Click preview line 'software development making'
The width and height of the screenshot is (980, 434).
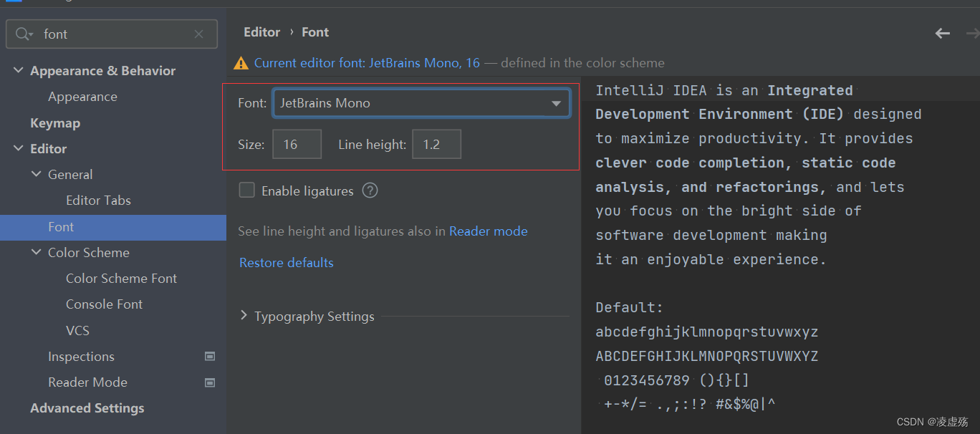pos(711,236)
